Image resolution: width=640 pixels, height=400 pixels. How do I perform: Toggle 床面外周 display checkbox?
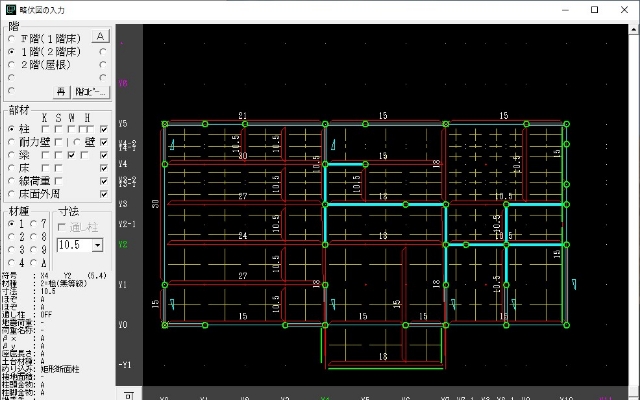point(103,193)
